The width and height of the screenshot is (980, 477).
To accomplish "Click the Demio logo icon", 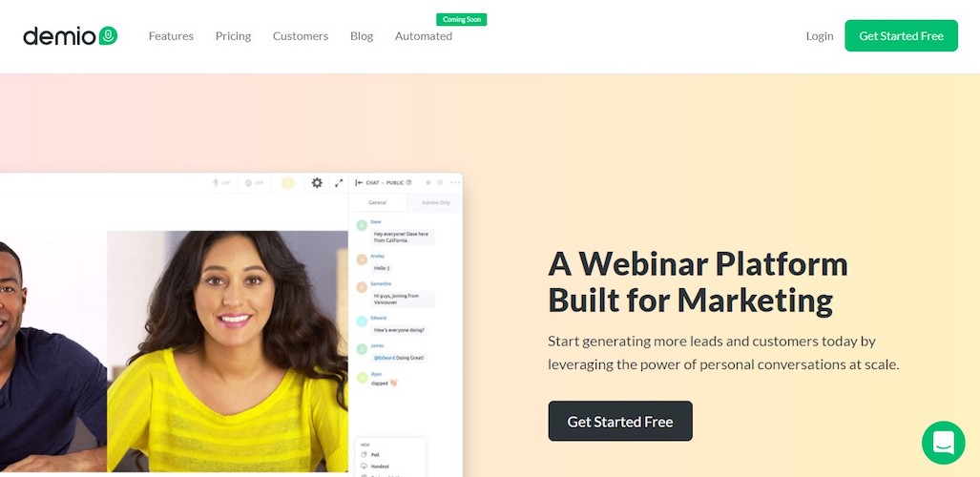I will point(108,35).
